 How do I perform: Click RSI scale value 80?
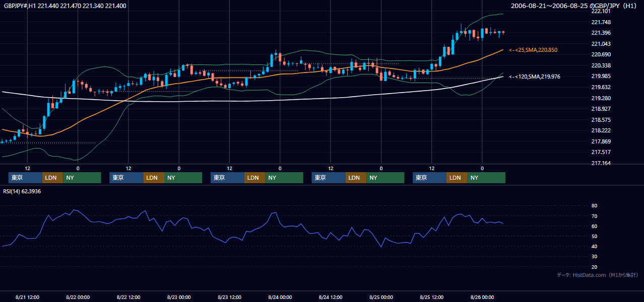click(x=594, y=206)
